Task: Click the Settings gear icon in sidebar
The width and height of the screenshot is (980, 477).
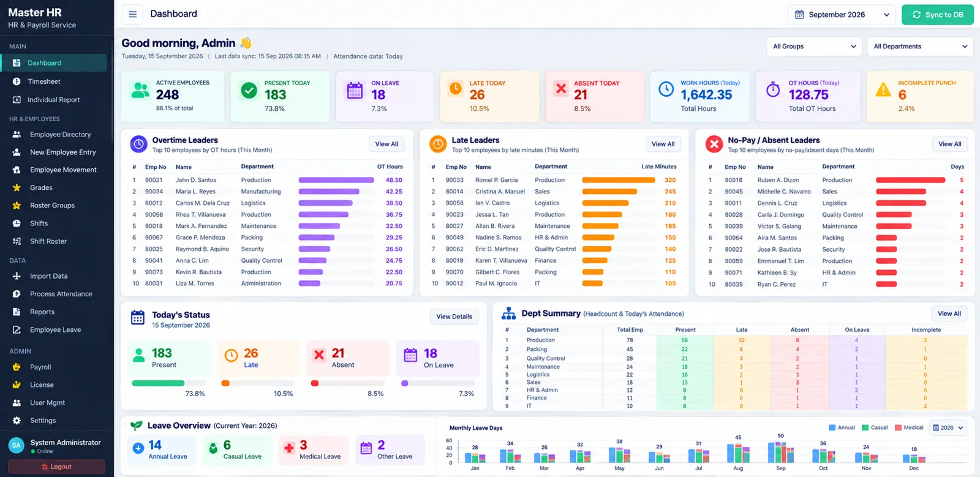Action: coord(17,421)
